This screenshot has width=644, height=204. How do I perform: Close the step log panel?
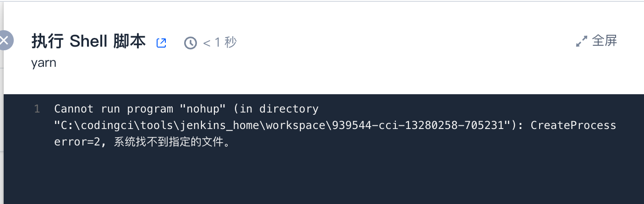(5, 40)
